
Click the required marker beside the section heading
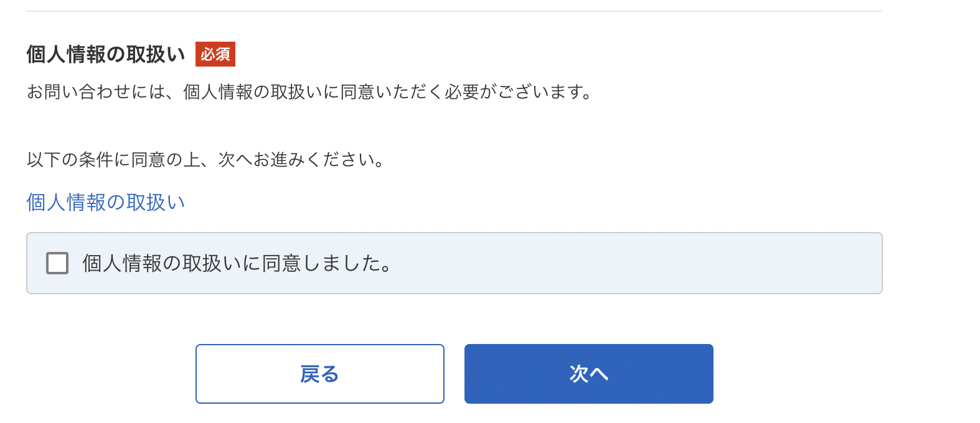tap(215, 54)
